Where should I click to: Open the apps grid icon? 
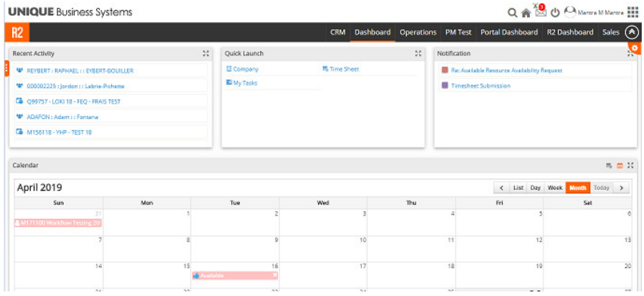[x=633, y=12]
